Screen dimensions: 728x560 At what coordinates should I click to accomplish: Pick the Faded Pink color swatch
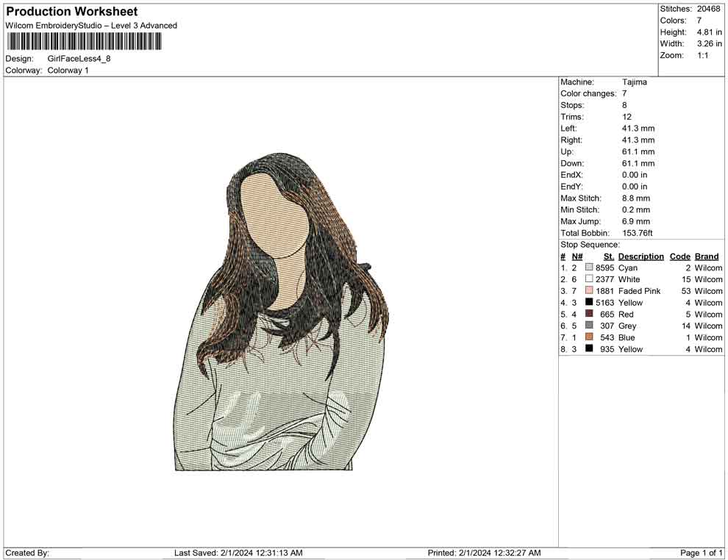tap(589, 291)
